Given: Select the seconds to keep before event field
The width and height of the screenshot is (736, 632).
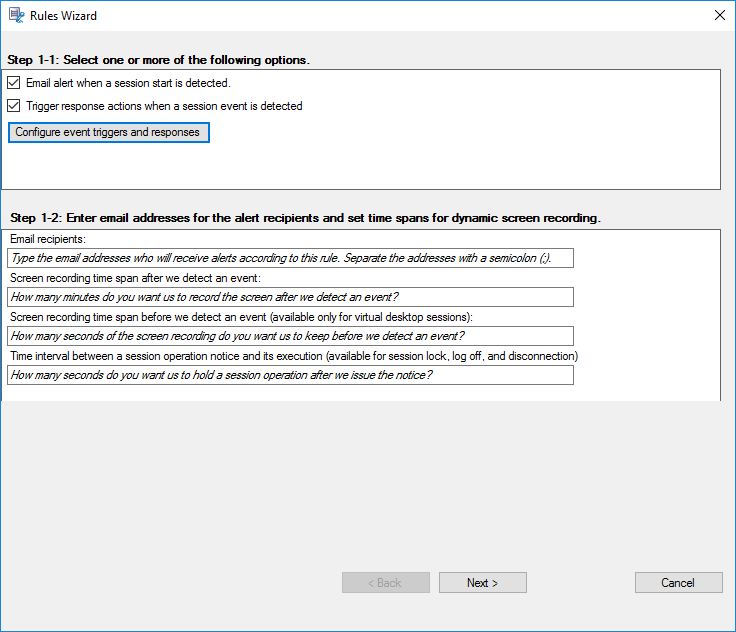Looking at the screenshot, I should click(290, 336).
